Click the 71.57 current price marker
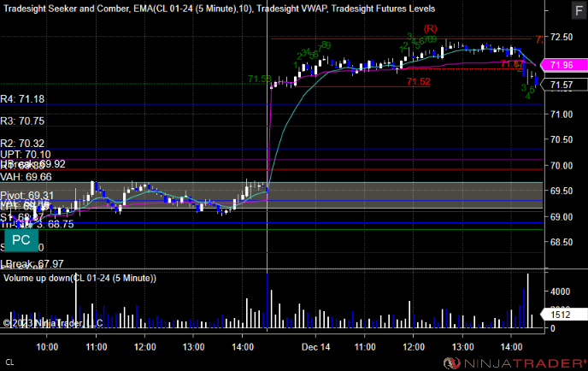The image size is (588, 371). [x=564, y=85]
